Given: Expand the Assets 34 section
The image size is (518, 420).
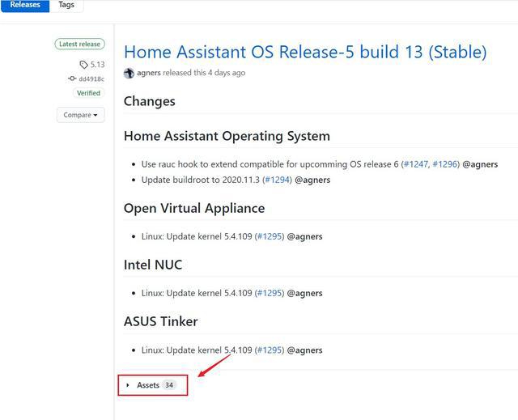Looking at the screenshot, I should tap(153, 385).
